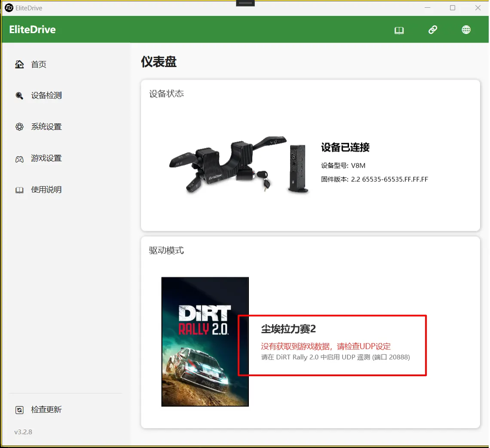This screenshot has height=448, width=490.
Task: Click the chain link icon in header
Action: [x=433, y=30]
